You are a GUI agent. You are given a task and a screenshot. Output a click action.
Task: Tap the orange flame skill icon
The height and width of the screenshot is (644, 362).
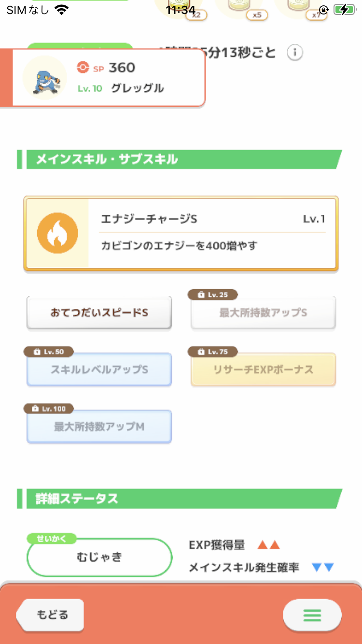57,234
